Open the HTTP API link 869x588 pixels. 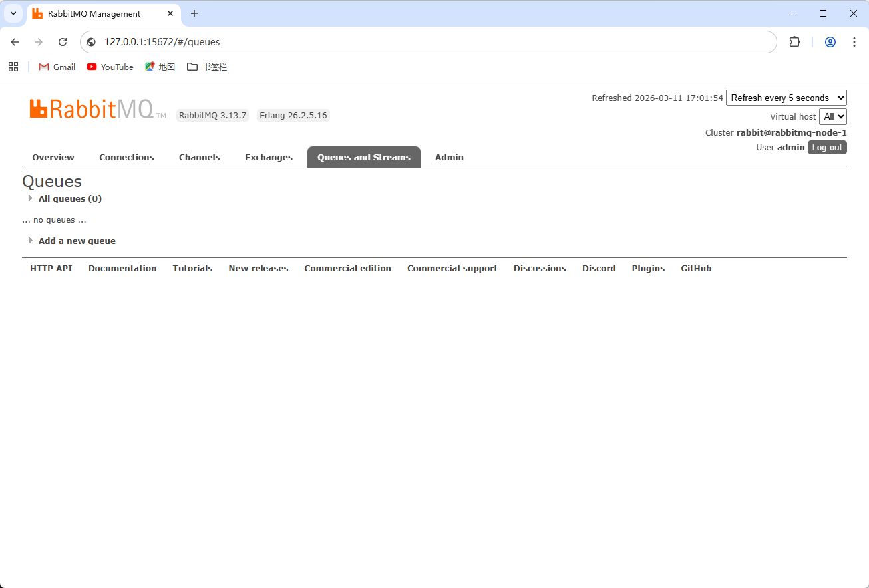pos(51,269)
